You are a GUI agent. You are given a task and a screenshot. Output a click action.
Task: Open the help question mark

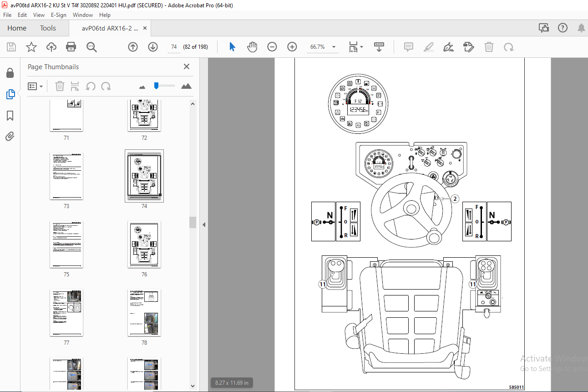coord(563,28)
